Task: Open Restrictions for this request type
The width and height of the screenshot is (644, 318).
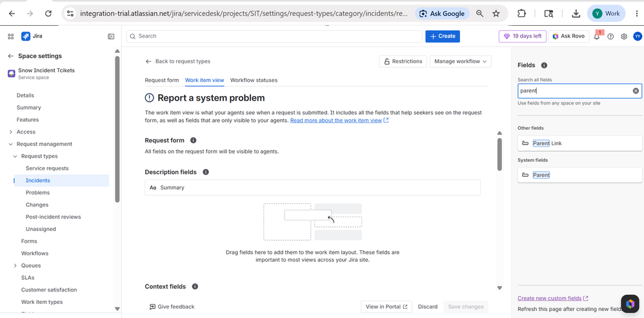Action: (x=403, y=61)
